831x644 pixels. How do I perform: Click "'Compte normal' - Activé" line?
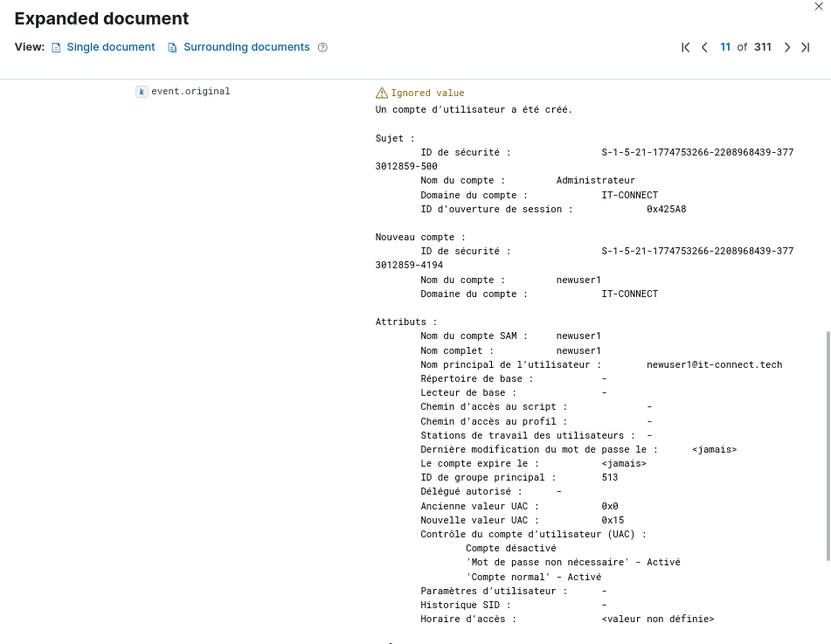coord(534,577)
